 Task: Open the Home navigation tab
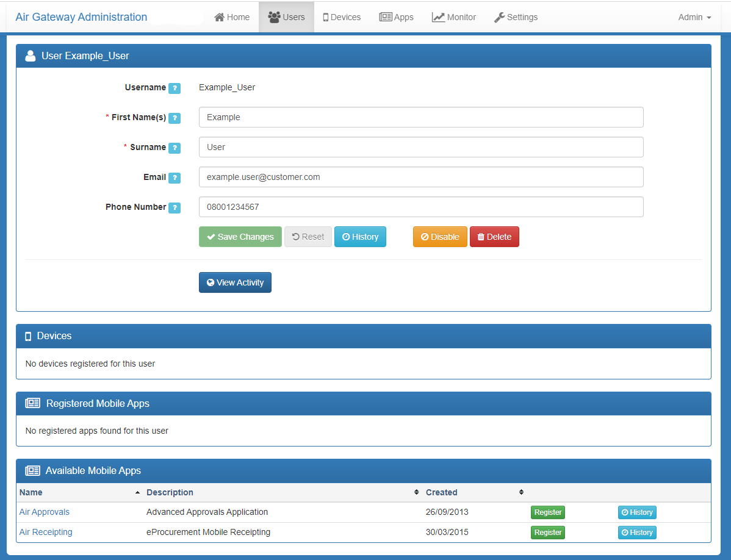(232, 17)
